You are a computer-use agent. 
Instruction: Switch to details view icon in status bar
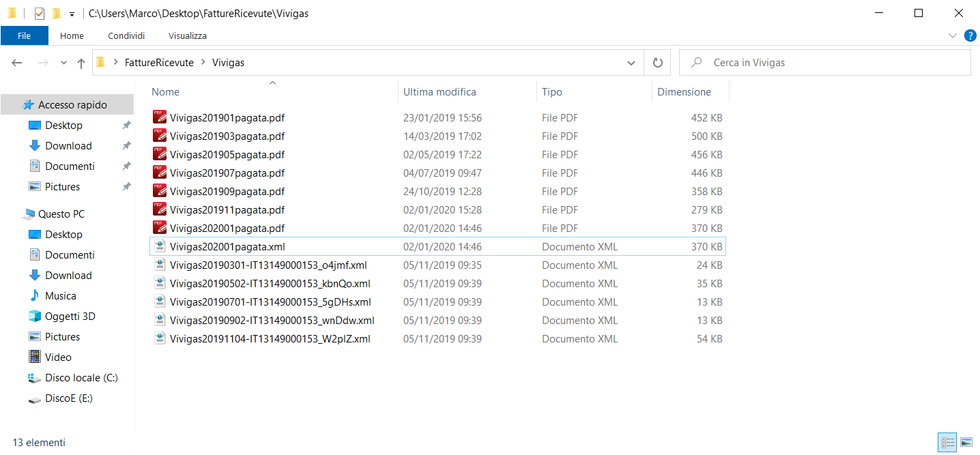pos(947,442)
